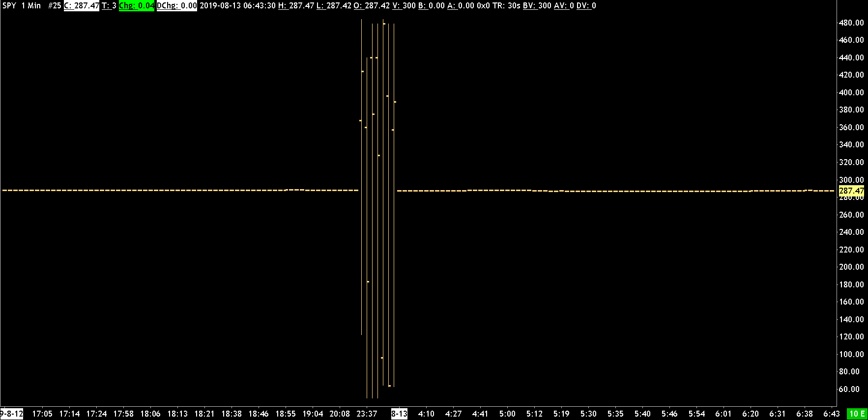The width and height of the screenshot is (868, 420).
Task: Select the 100.00 price scale label
Action: click(851, 354)
